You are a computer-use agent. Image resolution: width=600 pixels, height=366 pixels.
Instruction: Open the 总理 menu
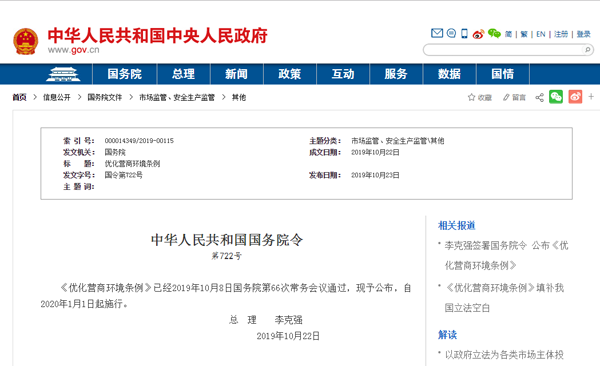pos(183,74)
